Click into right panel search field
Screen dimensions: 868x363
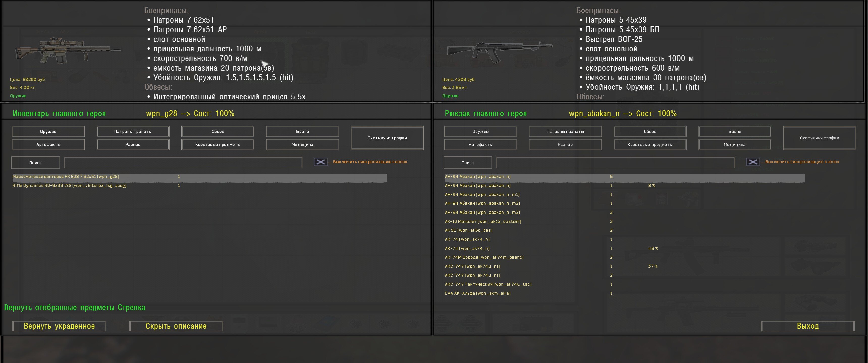click(x=615, y=162)
